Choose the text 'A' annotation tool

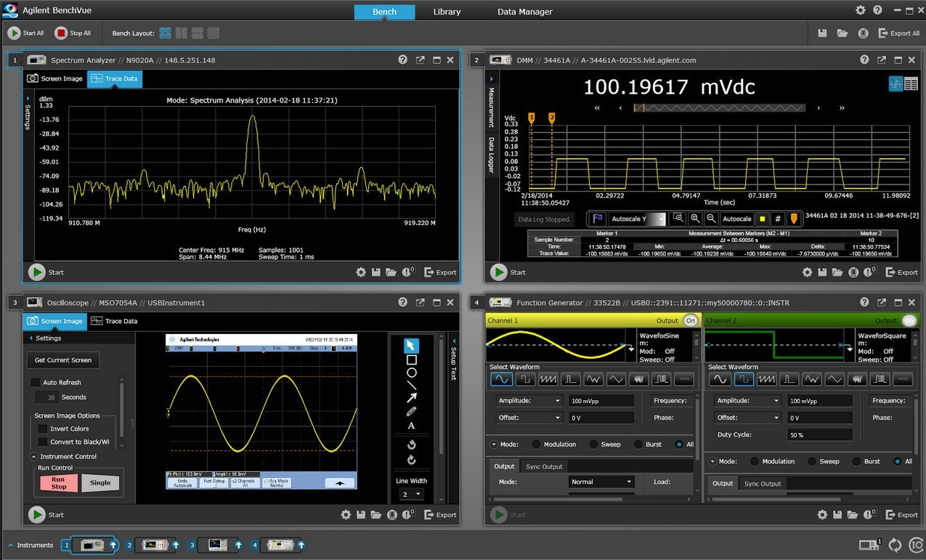tap(411, 426)
